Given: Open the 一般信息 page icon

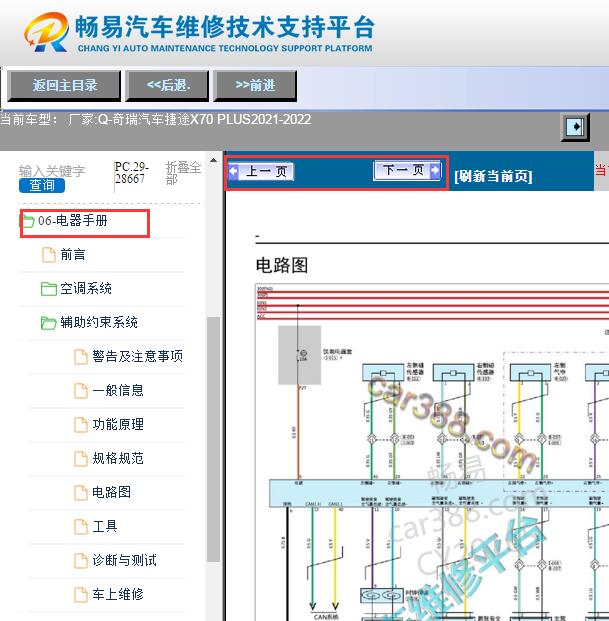Looking at the screenshot, I should click(x=81, y=391).
